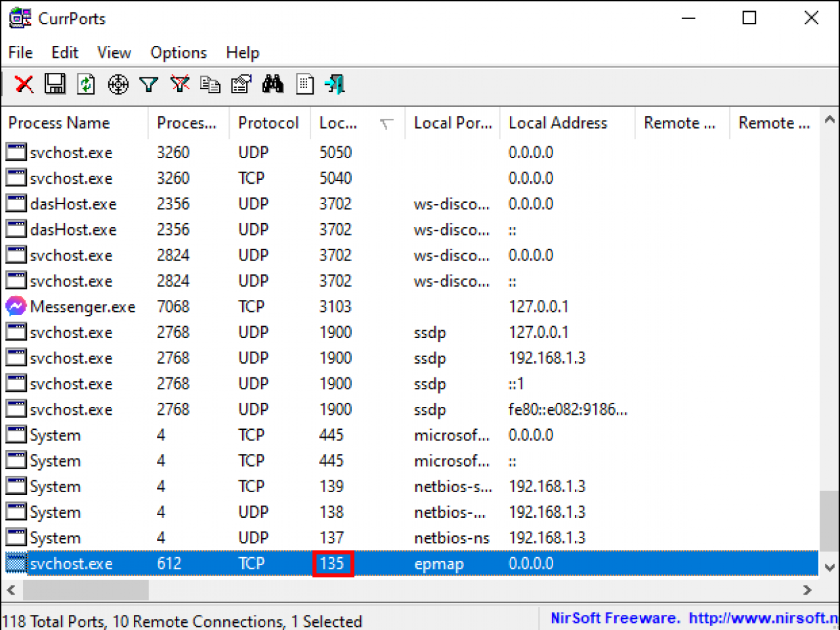
Task: Sort by the Protocol column header
Action: (269, 123)
